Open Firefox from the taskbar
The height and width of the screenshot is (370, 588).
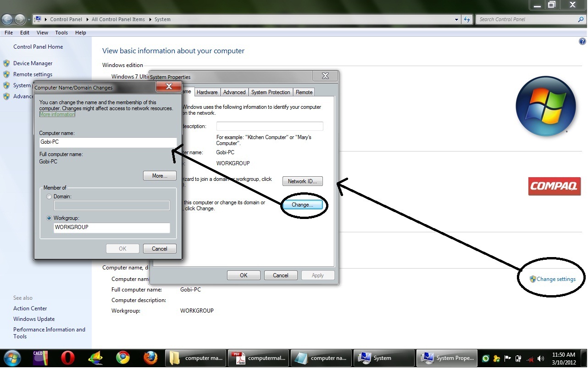(x=150, y=358)
